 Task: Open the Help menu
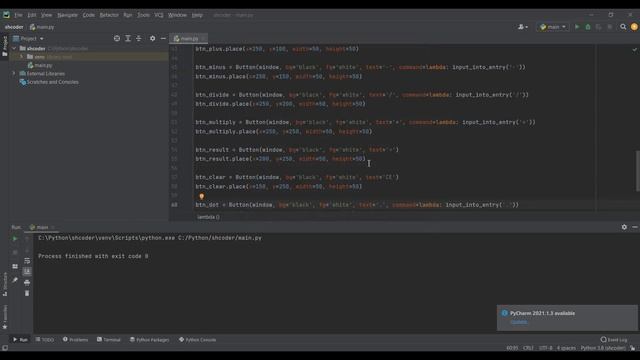(197, 15)
